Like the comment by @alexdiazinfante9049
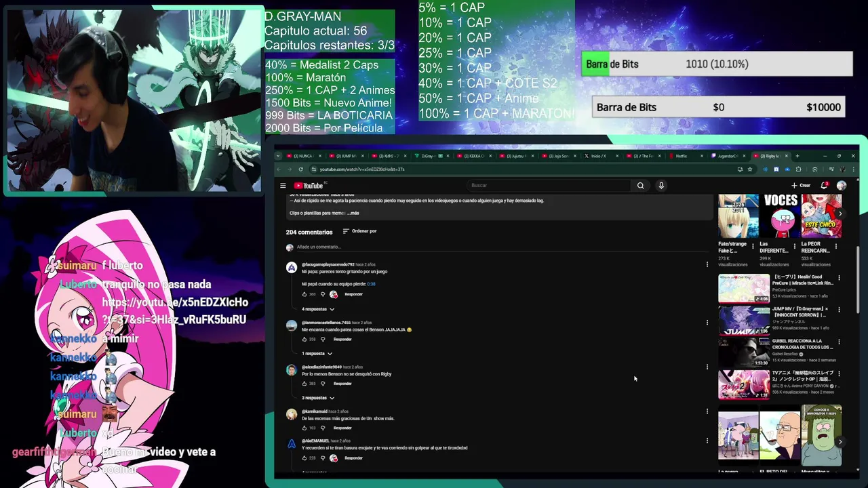The height and width of the screenshot is (488, 868). [x=304, y=384]
